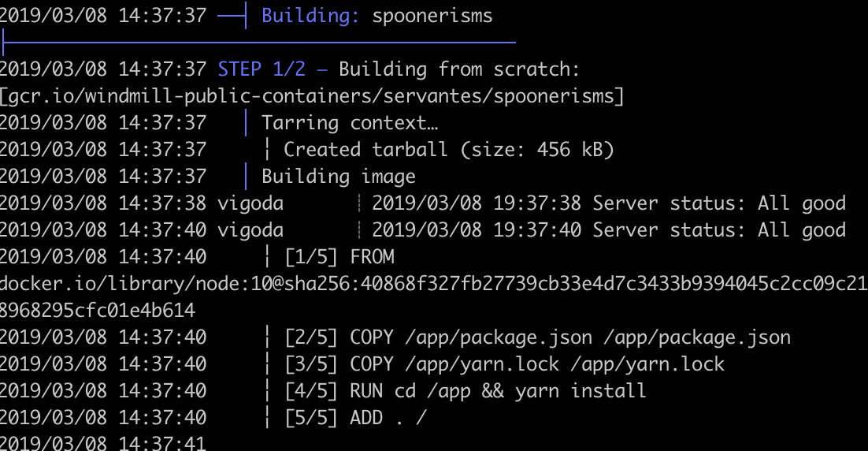Image resolution: width=868 pixels, height=451 pixels.
Task: Click the second 'vigoda' service name
Action: tap(250, 230)
